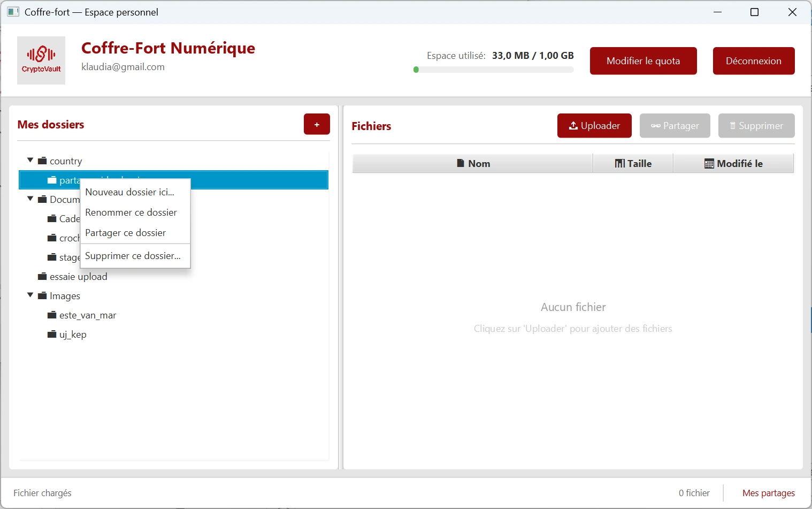Click folder icon next to essaie upload
Screen dimensions: 812x509
point(42,277)
